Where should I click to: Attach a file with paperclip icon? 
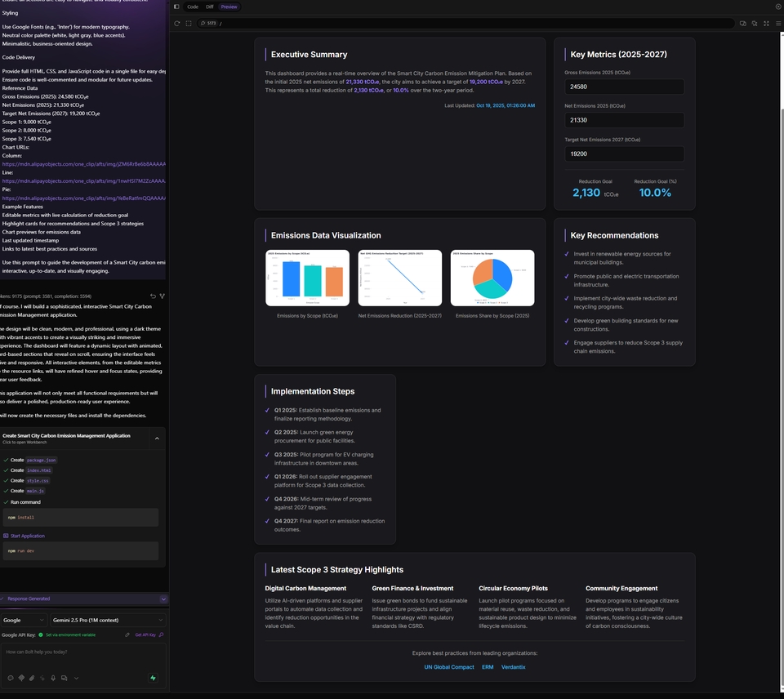(32, 679)
